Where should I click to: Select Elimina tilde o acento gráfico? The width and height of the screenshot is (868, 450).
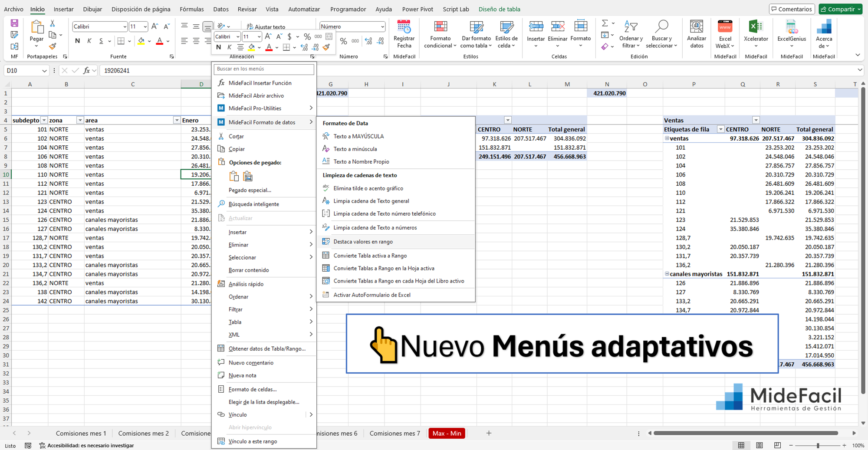(x=368, y=188)
